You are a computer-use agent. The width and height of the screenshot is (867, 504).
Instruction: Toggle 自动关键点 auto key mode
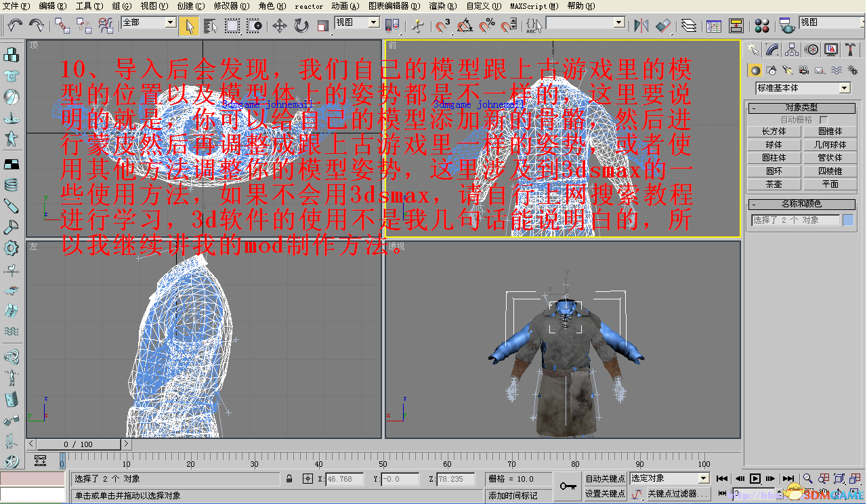[605, 478]
